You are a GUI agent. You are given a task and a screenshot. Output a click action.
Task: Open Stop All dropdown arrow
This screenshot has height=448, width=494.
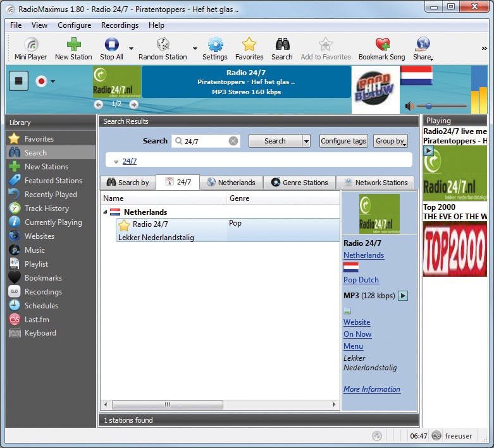coord(131,49)
